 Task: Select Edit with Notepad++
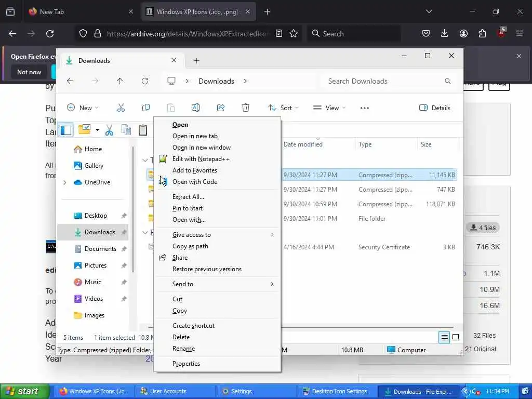click(x=217, y=159)
